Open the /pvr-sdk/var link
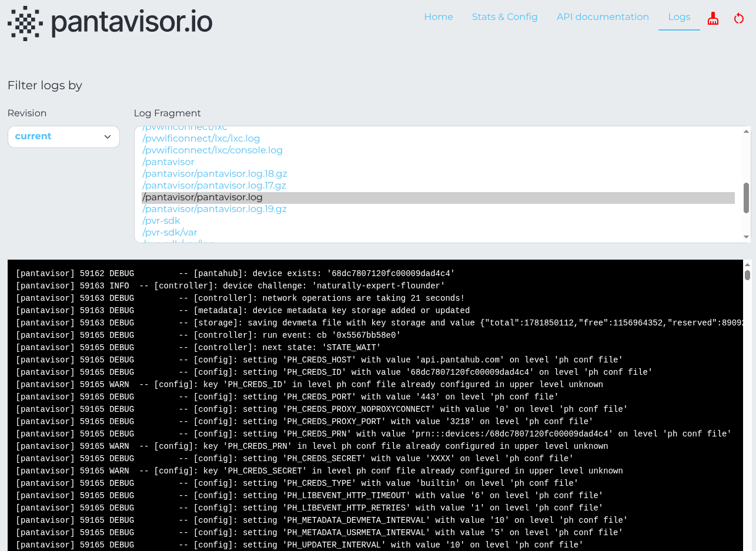 [x=169, y=232]
